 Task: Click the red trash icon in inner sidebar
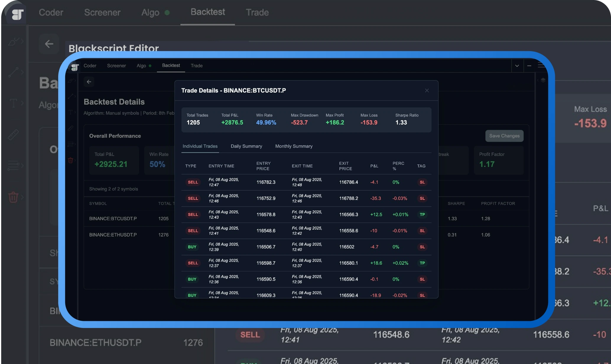pos(70,160)
